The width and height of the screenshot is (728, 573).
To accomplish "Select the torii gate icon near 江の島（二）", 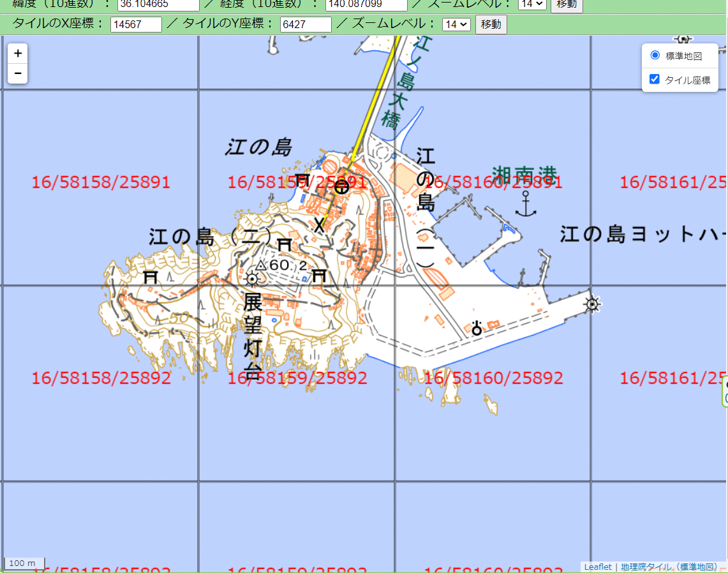I will (285, 242).
